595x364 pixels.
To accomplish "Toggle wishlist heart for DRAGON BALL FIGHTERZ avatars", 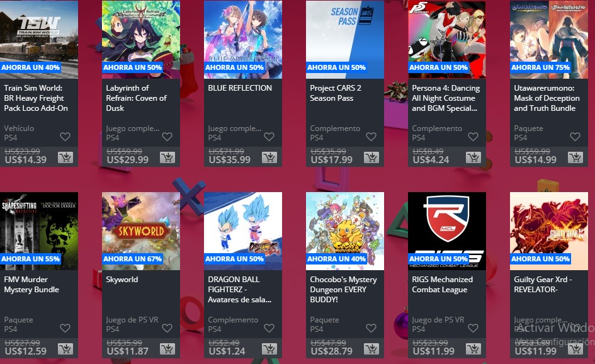I will [x=269, y=327].
